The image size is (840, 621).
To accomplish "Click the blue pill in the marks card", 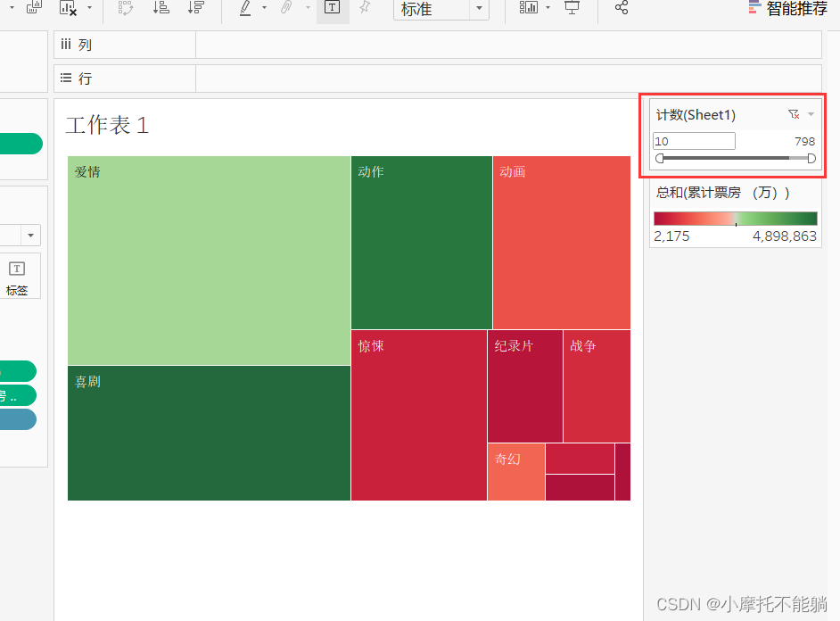I will tap(18, 419).
